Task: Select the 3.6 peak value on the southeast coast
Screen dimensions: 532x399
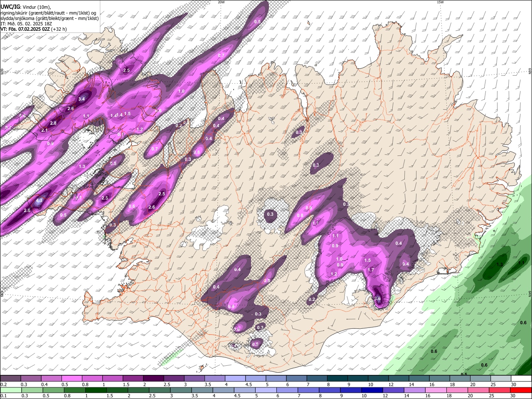Action: pyautogui.click(x=377, y=298)
